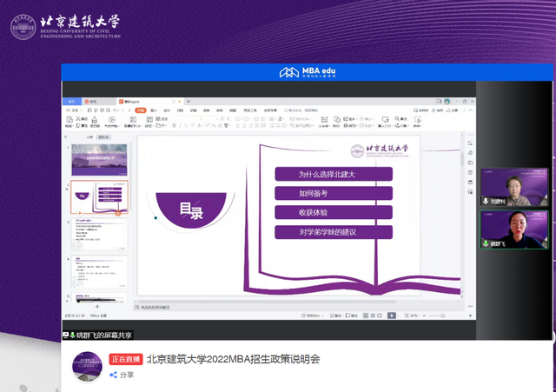Click the 分享 share link below the title
Screen dimensions: 556x392
[x=122, y=375]
